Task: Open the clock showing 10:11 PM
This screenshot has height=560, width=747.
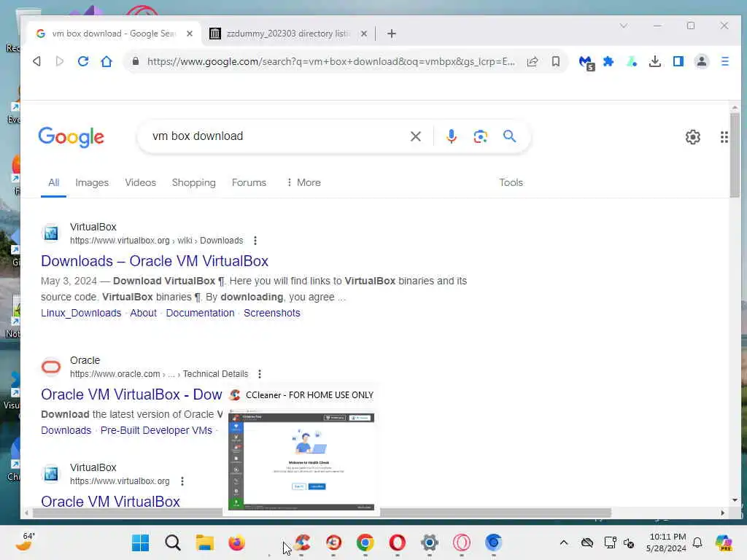Action: click(x=667, y=542)
